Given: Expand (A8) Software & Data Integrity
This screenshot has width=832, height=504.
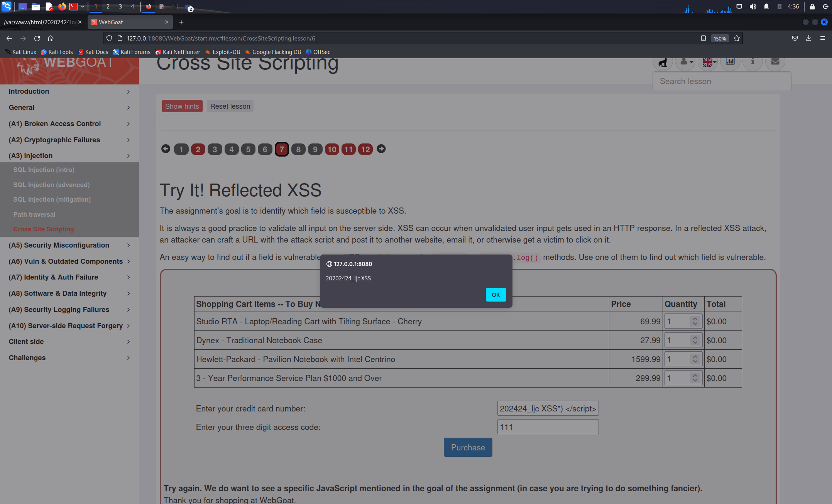Looking at the screenshot, I should pos(69,293).
